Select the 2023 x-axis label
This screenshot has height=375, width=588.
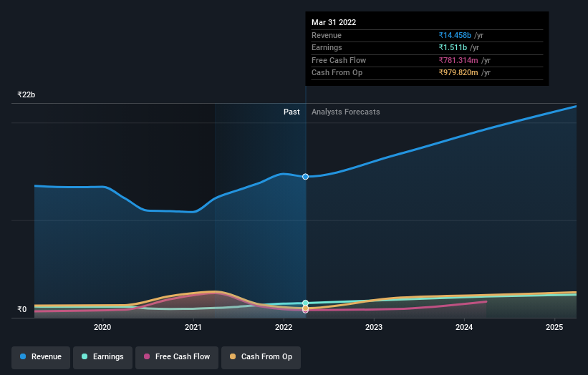coord(374,327)
